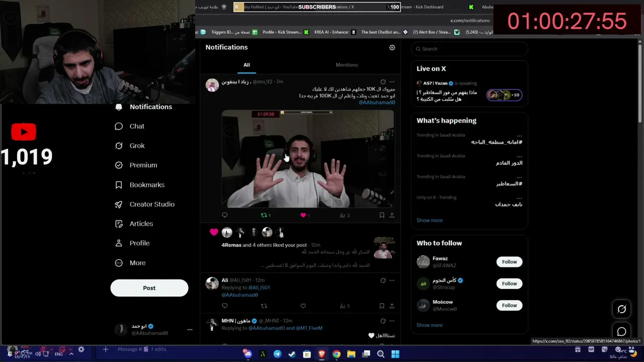Switch to the All notifications tab

click(247, 65)
